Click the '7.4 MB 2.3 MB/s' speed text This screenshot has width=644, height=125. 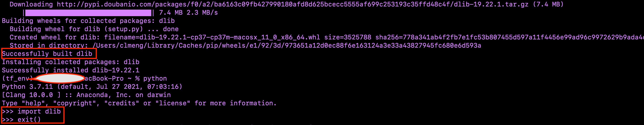[188, 13]
